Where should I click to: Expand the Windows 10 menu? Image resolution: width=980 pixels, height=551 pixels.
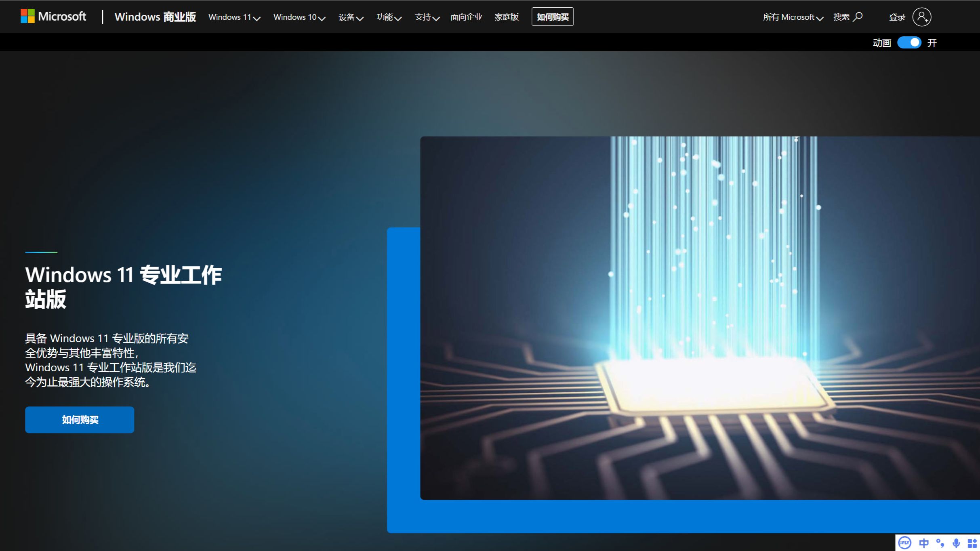[299, 17]
